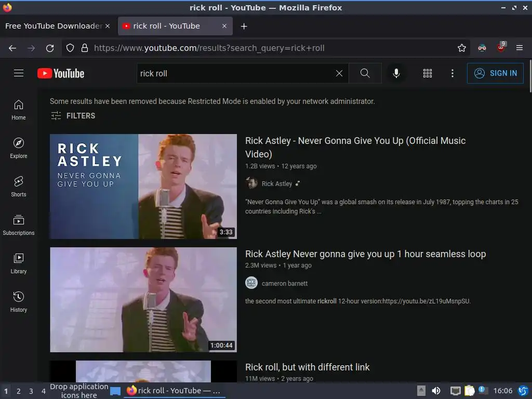The image size is (532, 399).
Task: Open the FILTERS options
Action: 73,116
